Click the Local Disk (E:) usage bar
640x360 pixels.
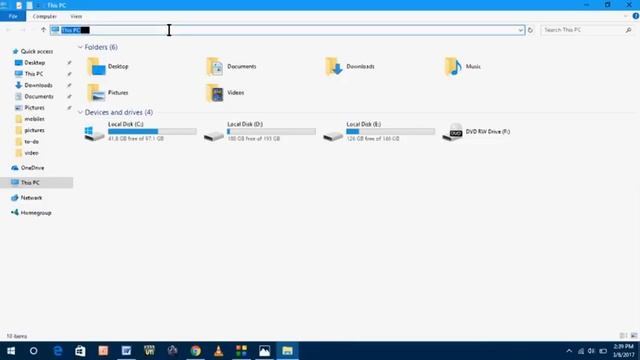click(391, 131)
